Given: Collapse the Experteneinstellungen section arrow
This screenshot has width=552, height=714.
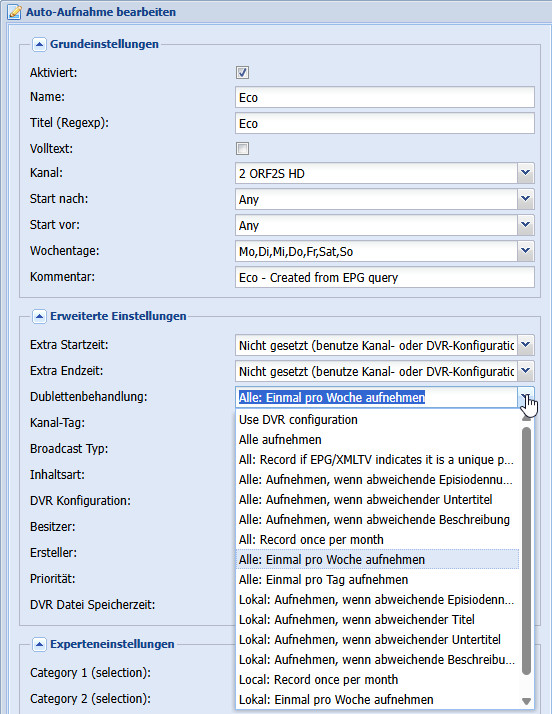Looking at the screenshot, I should (x=39, y=644).
